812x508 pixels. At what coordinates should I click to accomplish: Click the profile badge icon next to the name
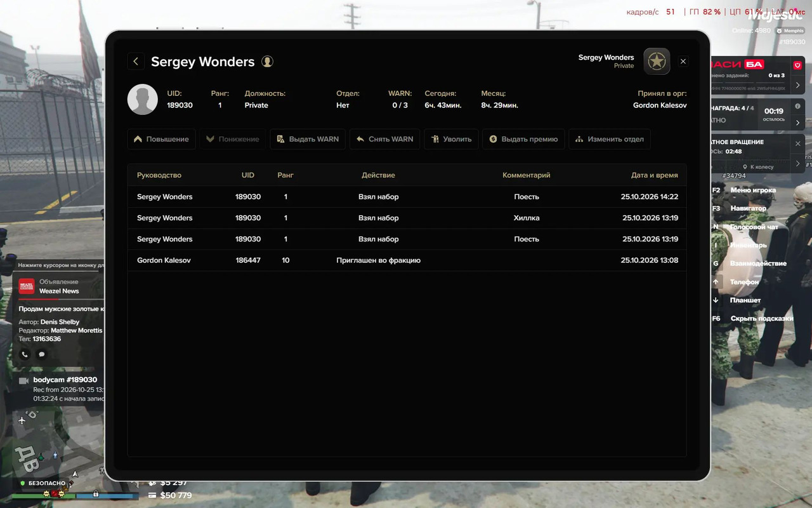[268, 62]
